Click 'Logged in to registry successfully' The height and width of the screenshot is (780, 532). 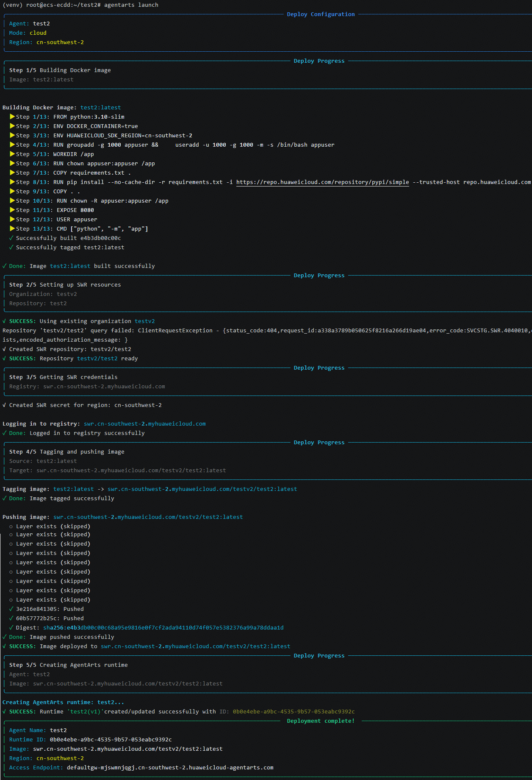tap(87, 433)
